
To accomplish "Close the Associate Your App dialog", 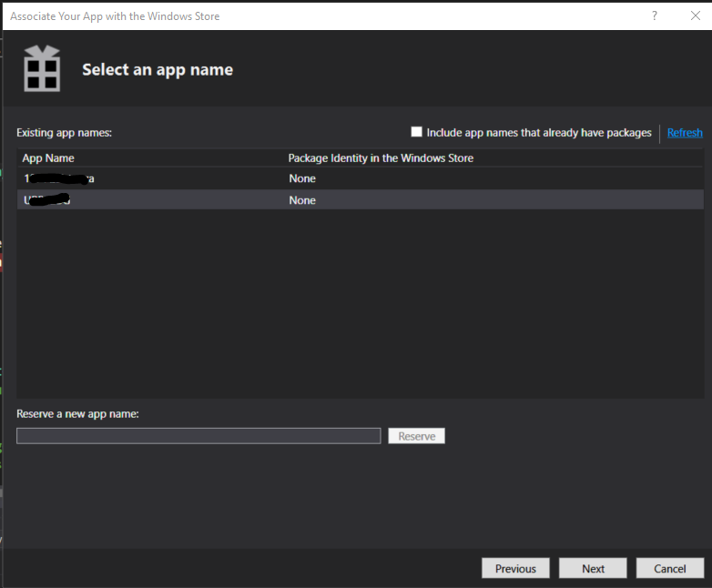I will (x=695, y=16).
